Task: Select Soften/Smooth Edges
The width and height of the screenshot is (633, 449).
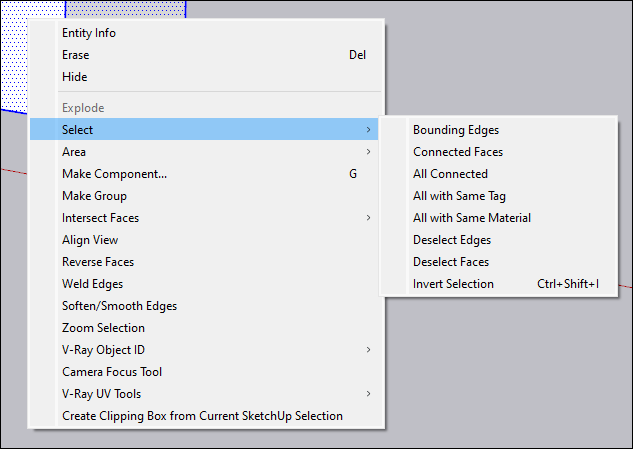Action: click(x=119, y=306)
